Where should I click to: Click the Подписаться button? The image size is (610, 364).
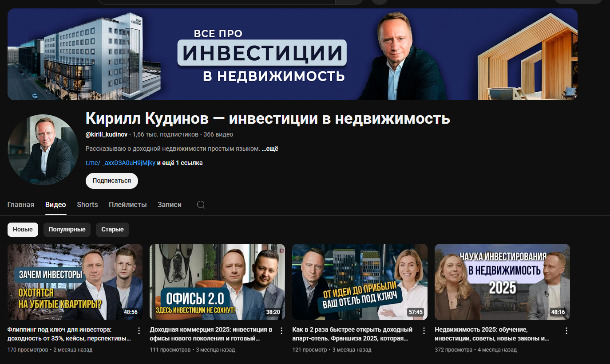[112, 181]
